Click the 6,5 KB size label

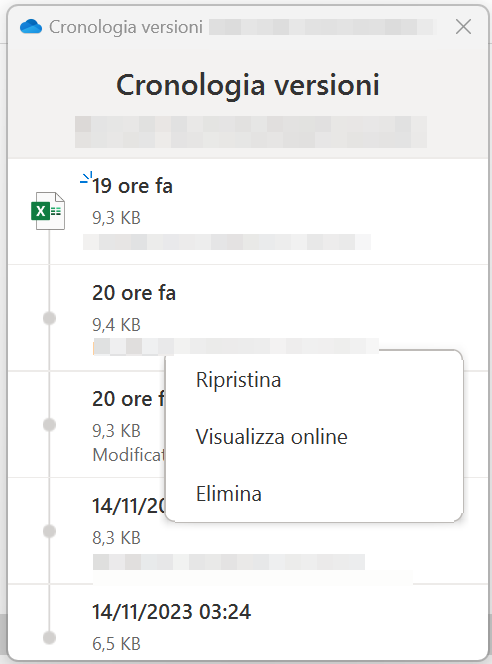[116, 644]
